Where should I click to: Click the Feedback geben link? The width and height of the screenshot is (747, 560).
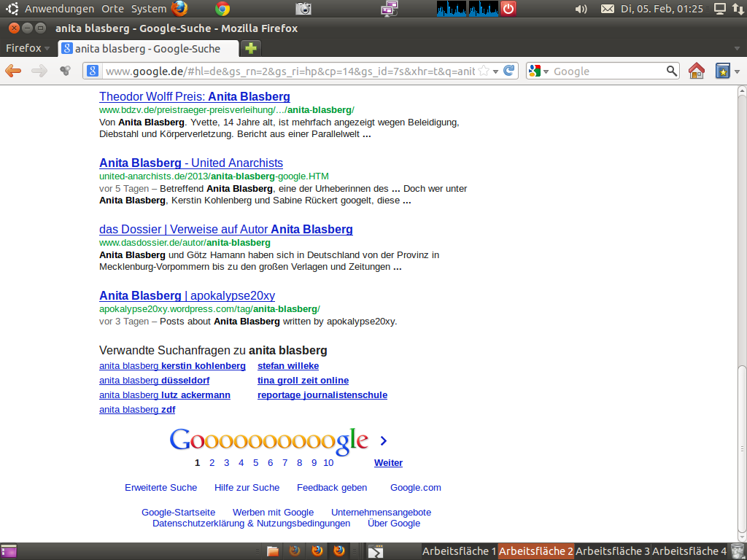click(x=332, y=488)
